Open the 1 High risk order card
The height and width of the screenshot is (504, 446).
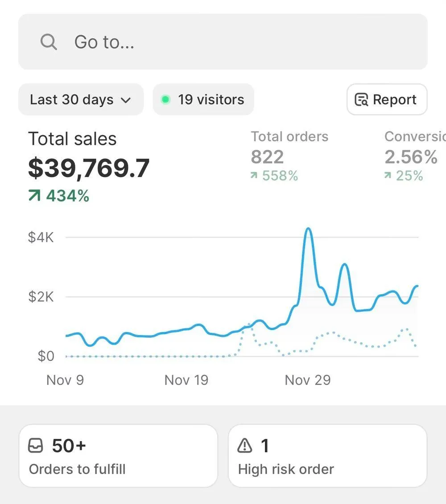click(x=327, y=455)
